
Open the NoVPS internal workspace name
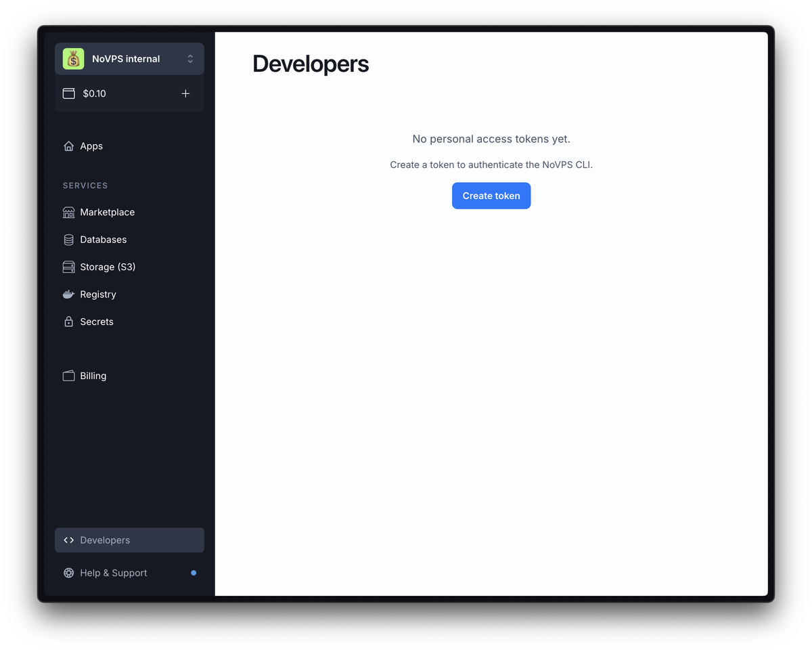126,59
